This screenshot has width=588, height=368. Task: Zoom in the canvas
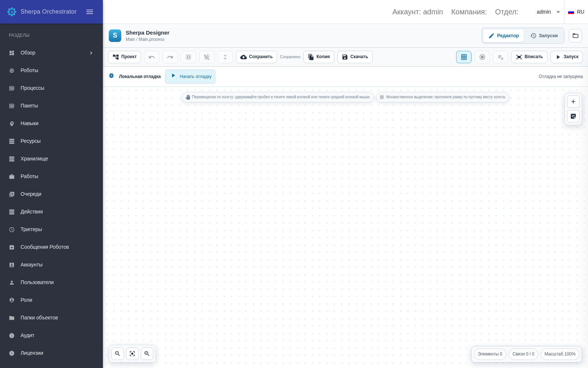[147, 354]
